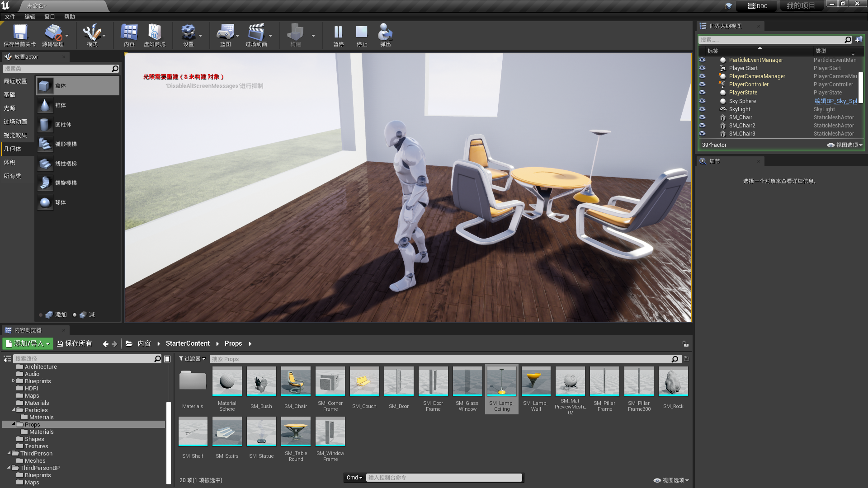
Task: Open the Window menu
Action: pos(50,17)
